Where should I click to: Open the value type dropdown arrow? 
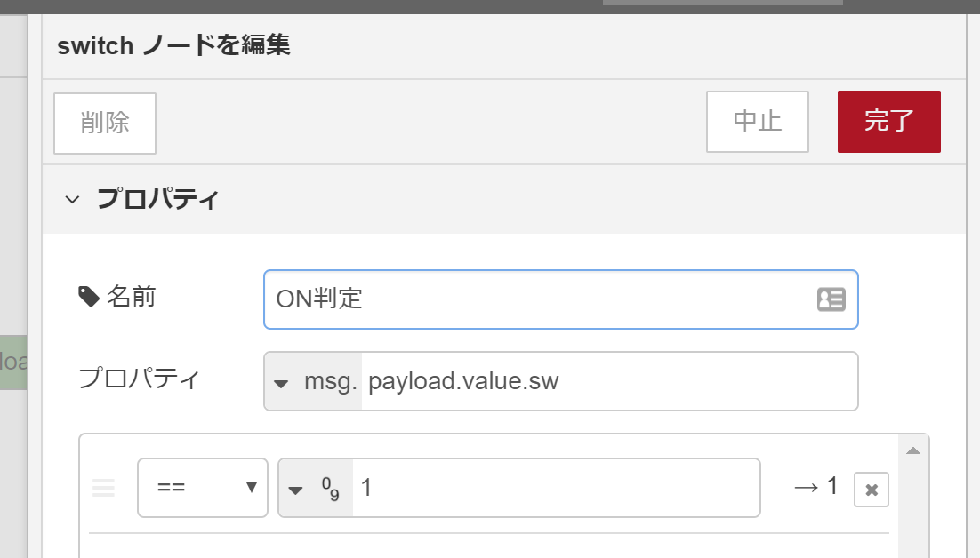pyautogui.click(x=296, y=489)
